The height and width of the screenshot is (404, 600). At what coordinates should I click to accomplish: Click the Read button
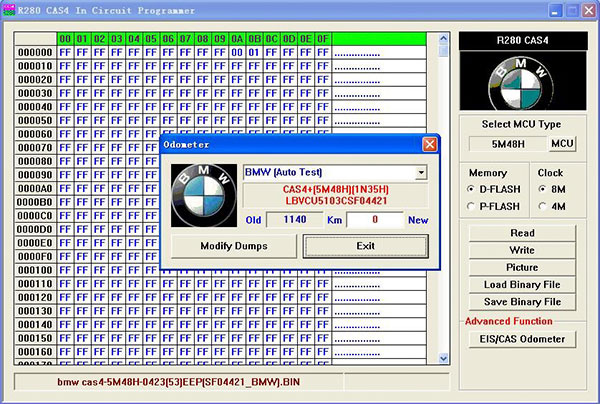(522, 233)
